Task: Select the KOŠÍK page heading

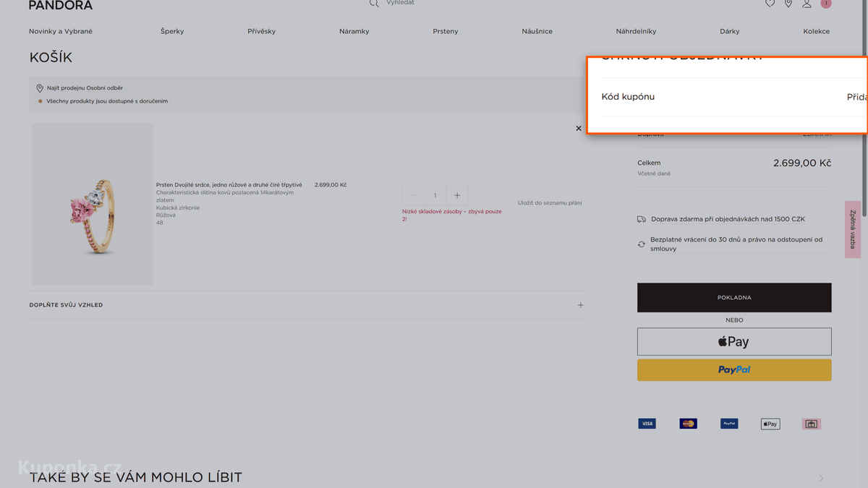Action: coord(51,58)
